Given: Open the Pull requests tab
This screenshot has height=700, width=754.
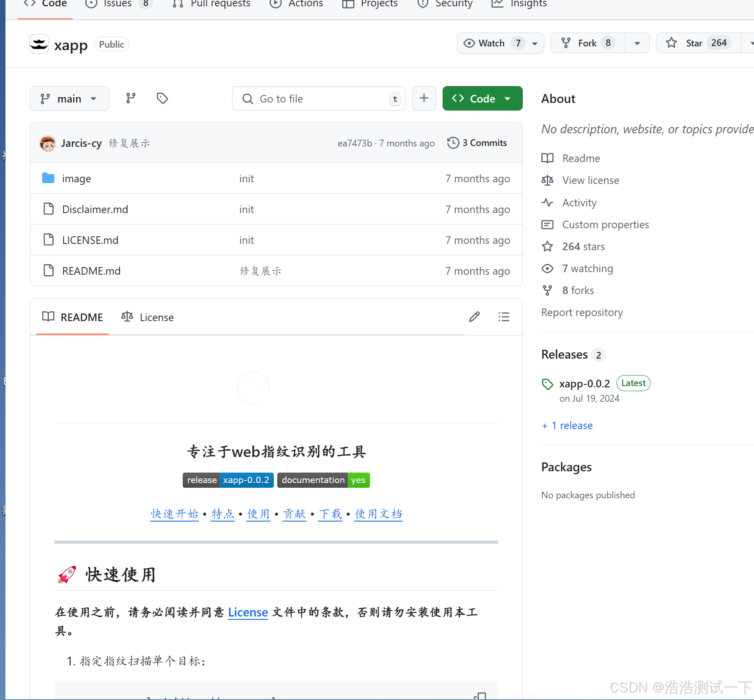Looking at the screenshot, I should pos(211,4).
